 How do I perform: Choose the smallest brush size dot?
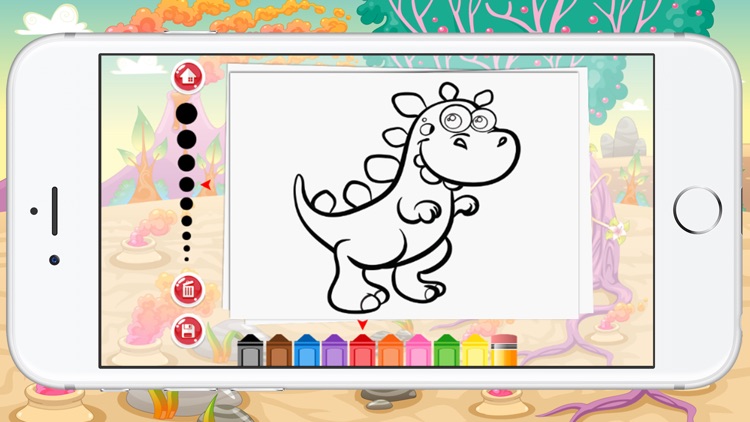187,259
